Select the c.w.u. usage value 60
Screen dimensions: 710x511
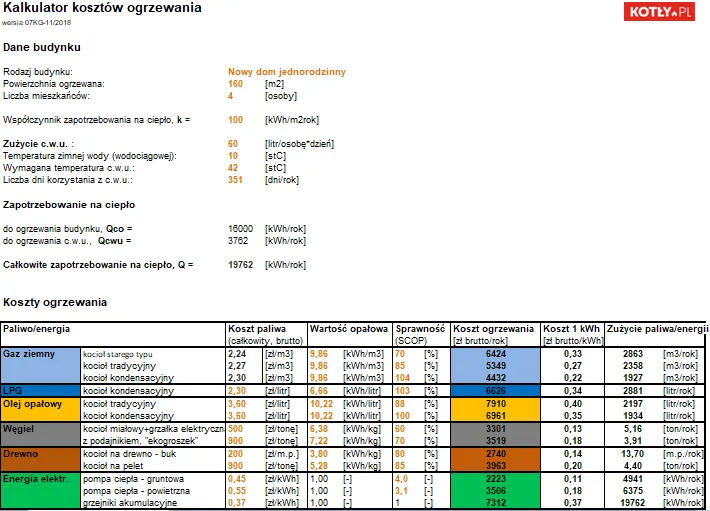click(233, 143)
